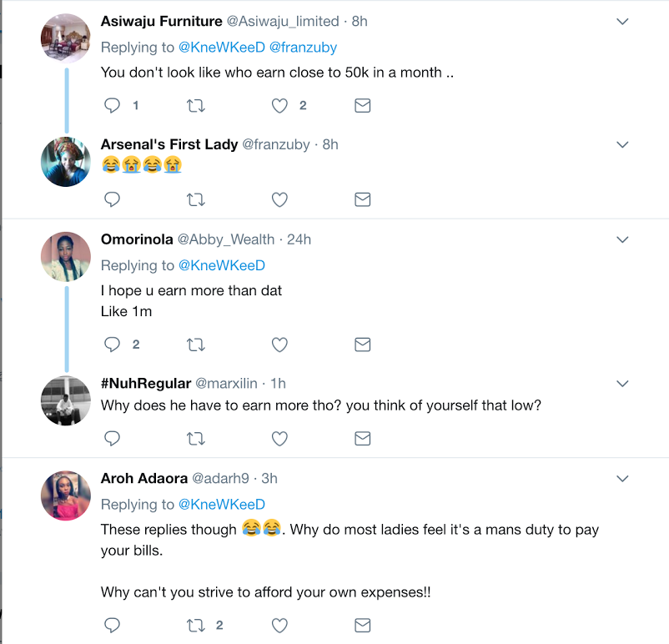Retweet Arsenal's First Lady's emoji tweet
This screenshot has height=644, width=669.
[196, 199]
